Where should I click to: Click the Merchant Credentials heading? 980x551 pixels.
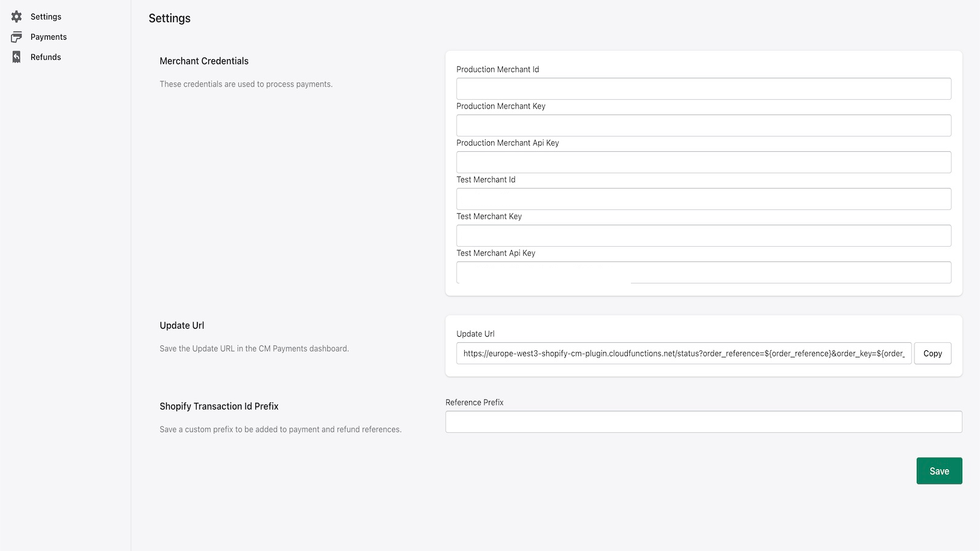(x=204, y=61)
